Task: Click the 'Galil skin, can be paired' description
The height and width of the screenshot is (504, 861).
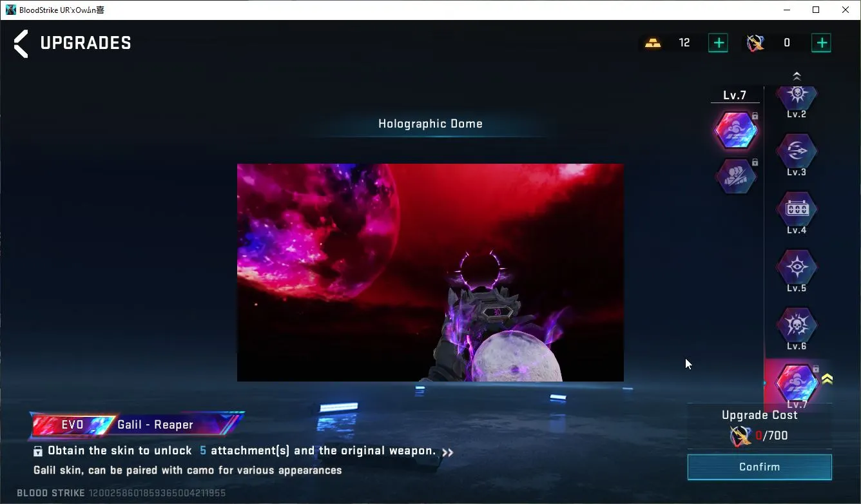Action: coord(188,470)
